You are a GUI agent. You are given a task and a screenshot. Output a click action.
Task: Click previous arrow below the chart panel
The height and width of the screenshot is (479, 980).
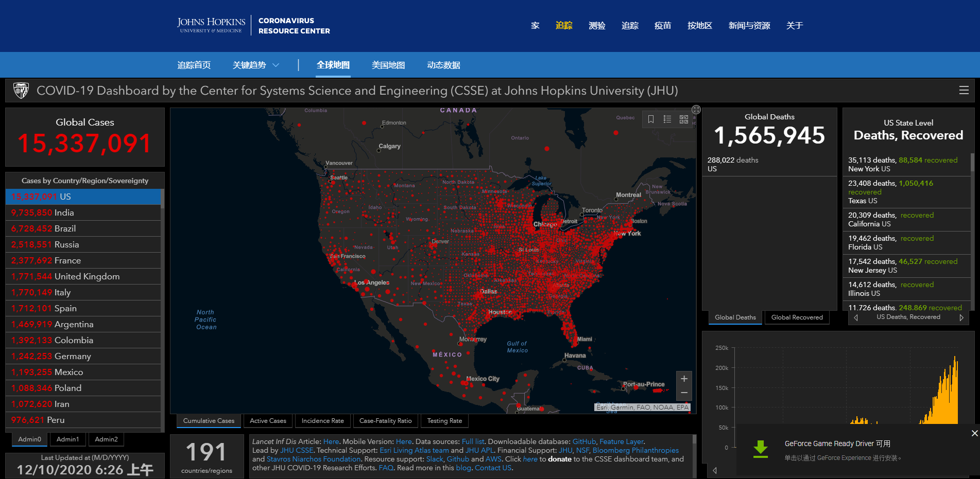click(x=715, y=470)
